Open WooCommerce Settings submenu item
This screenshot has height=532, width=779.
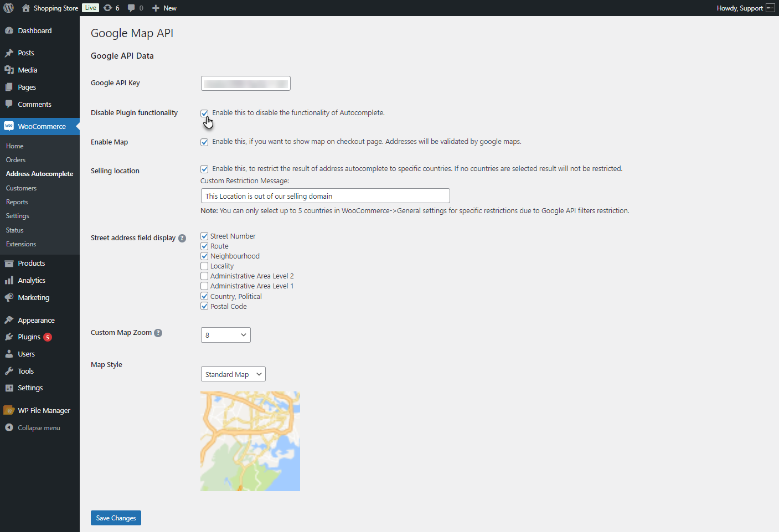pos(17,216)
